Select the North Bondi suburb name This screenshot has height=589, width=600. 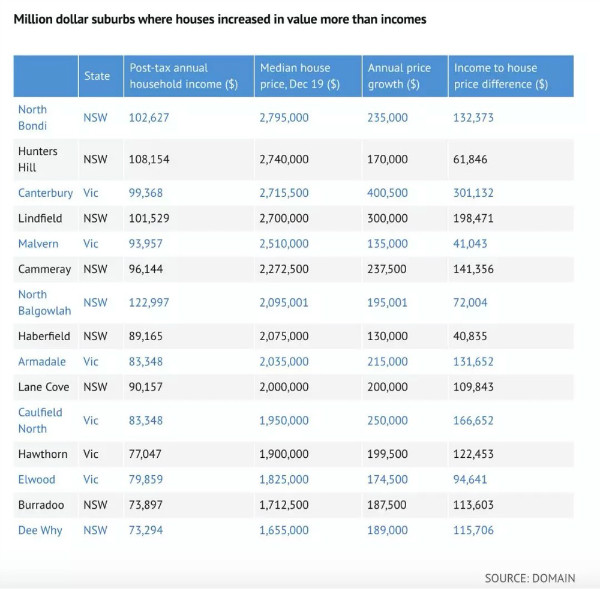(33, 117)
